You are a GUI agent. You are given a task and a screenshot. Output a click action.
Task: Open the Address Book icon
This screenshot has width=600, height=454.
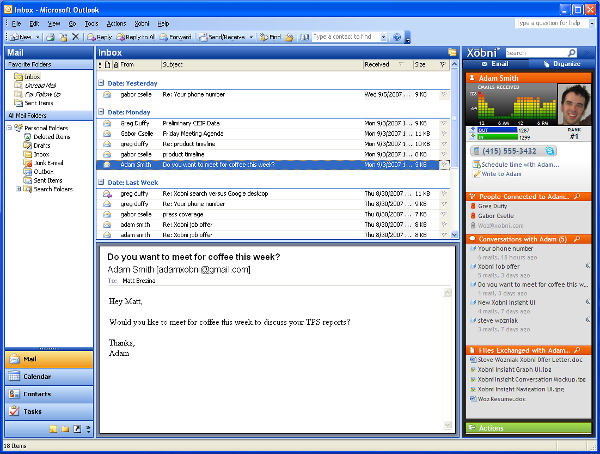(305, 37)
